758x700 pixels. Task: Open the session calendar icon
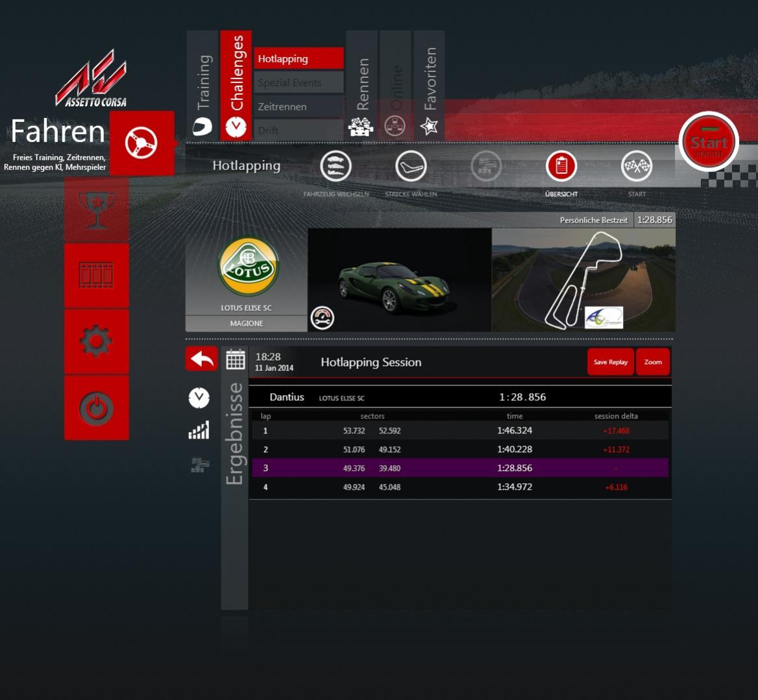click(x=236, y=360)
